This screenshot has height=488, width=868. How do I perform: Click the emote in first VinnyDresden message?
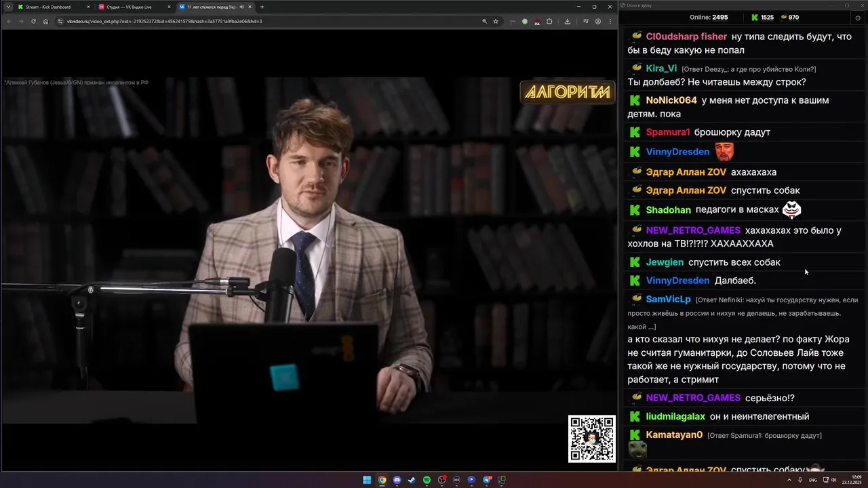click(724, 151)
